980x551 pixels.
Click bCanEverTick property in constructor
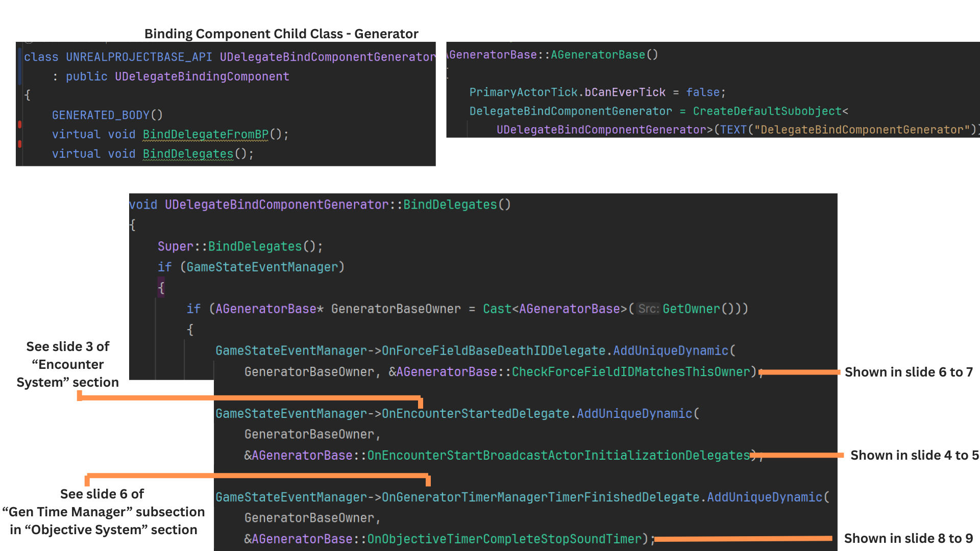pyautogui.click(x=624, y=92)
